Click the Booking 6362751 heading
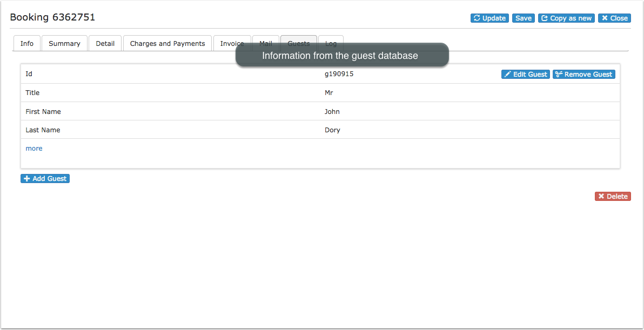The height and width of the screenshot is (330, 644). 52,17
